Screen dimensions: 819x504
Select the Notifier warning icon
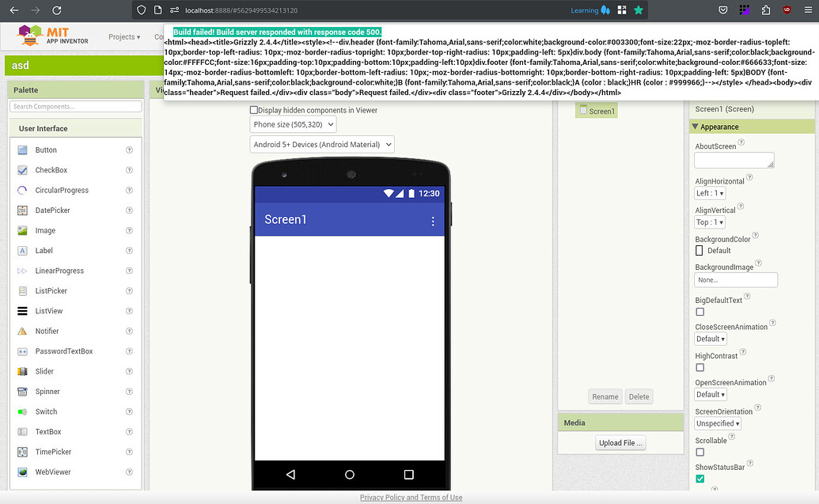[x=22, y=332]
